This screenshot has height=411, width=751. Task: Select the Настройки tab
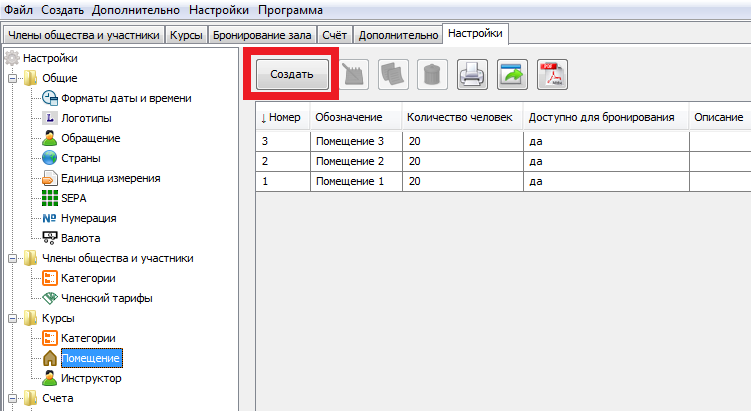pyautogui.click(x=475, y=34)
